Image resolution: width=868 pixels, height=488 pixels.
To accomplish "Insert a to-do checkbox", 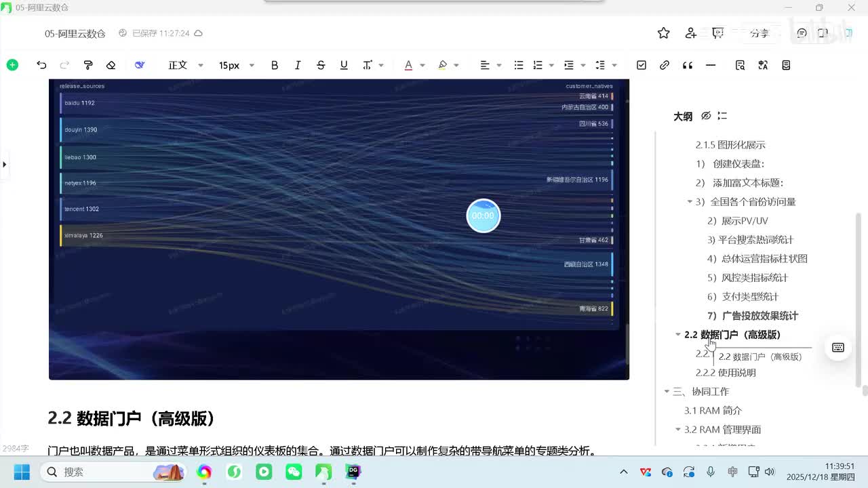I will [642, 65].
